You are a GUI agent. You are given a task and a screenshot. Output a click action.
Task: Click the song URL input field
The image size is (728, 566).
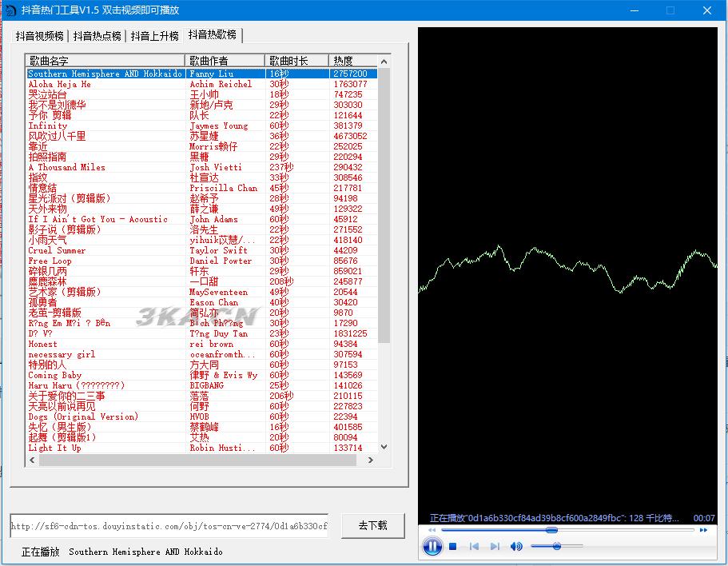coord(169,526)
